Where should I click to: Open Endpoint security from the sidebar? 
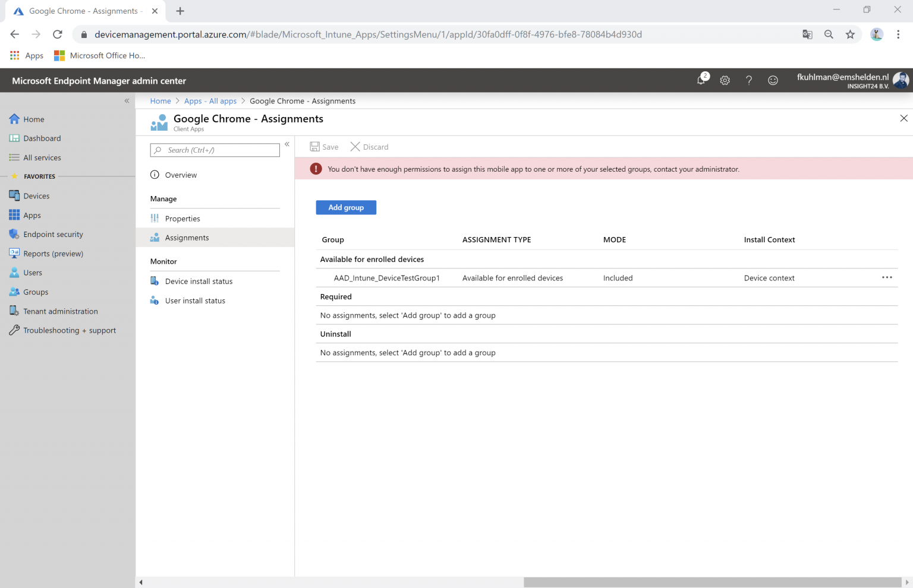click(53, 234)
